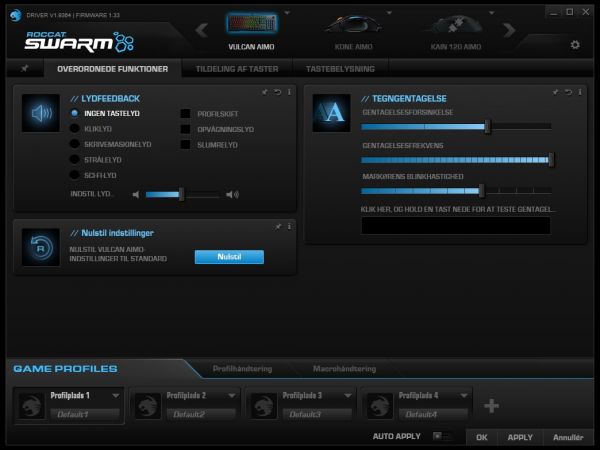Select the Default2 profile name field

(x=201, y=414)
